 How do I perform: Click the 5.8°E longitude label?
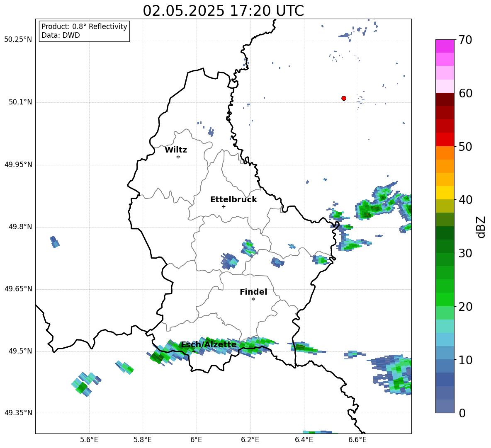pos(143,440)
